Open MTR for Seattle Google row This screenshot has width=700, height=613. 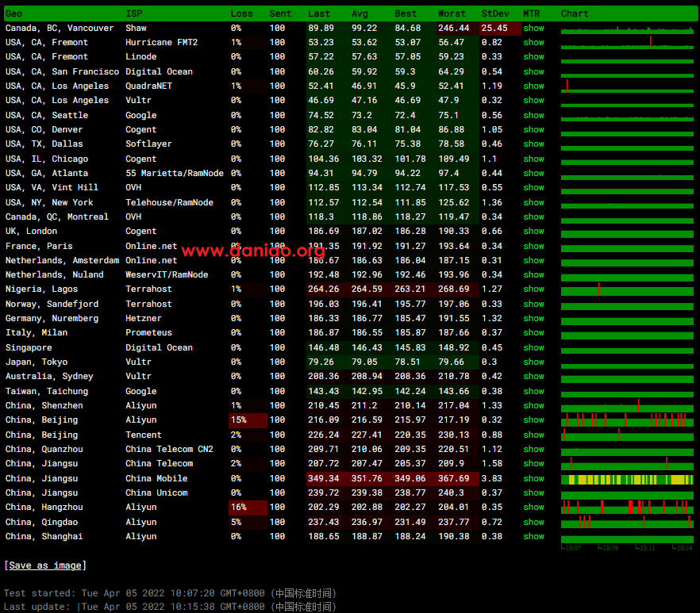pos(533,115)
